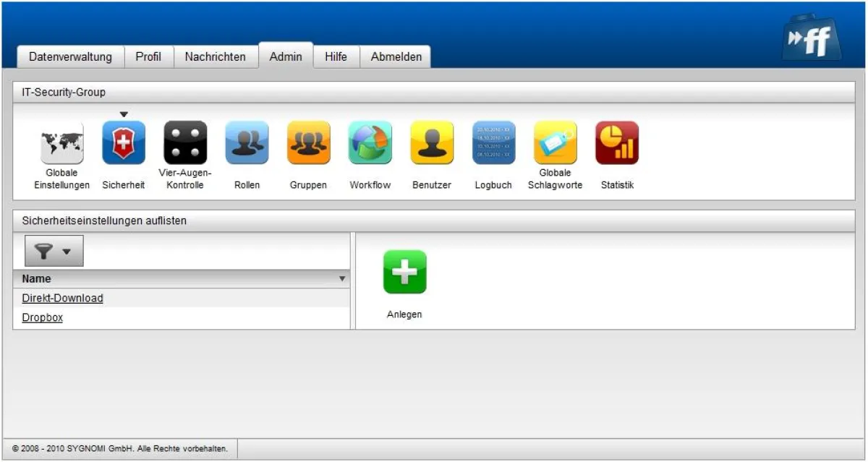This screenshot has width=868, height=462.
Task: Expand the filter funnel dropdown
Action: point(54,251)
